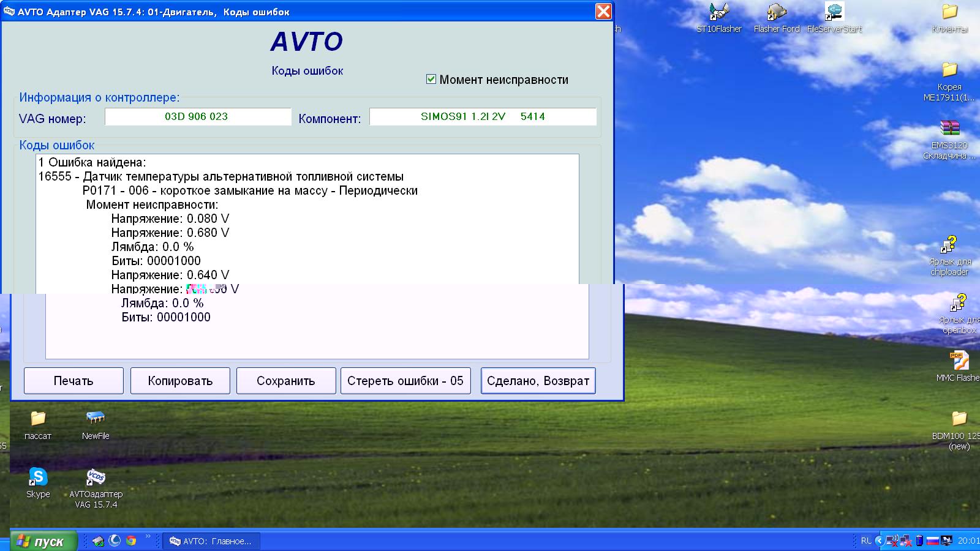This screenshot has height=551, width=980.
Task: Clear faults with Стереть ошибки - 05
Action: (405, 381)
